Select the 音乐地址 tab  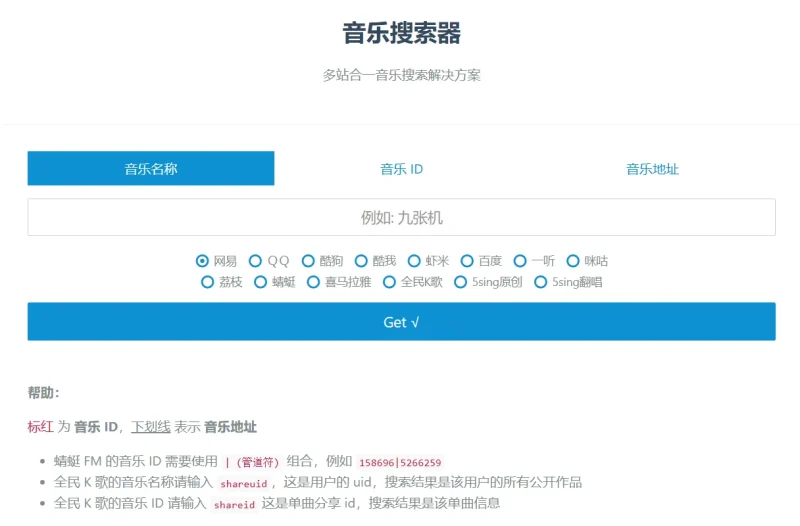coord(652,169)
